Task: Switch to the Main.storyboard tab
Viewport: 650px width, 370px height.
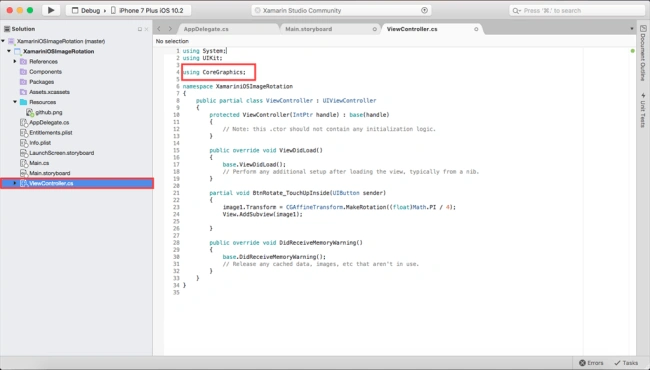Action: coord(308,29)
